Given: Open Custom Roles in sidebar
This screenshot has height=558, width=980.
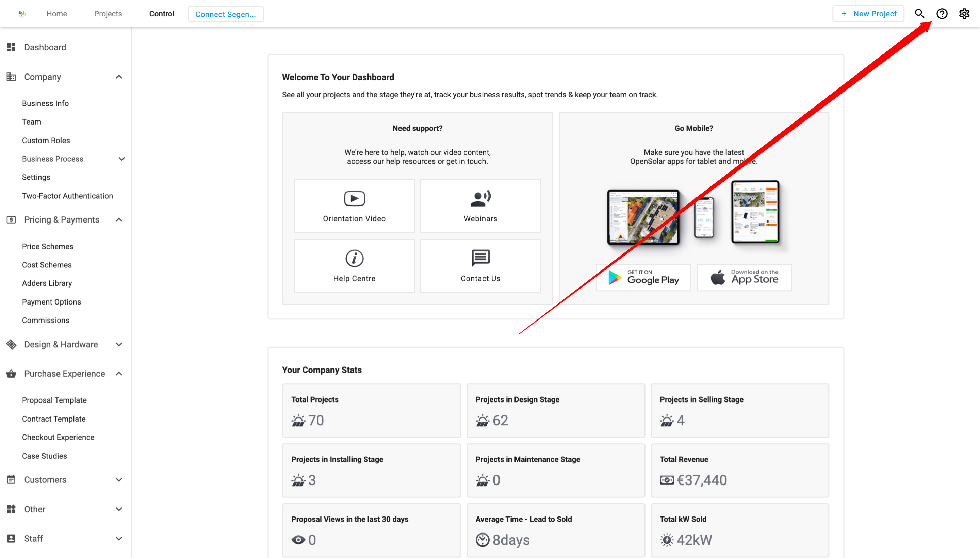Looking at the screenshot, I should 46,140.
